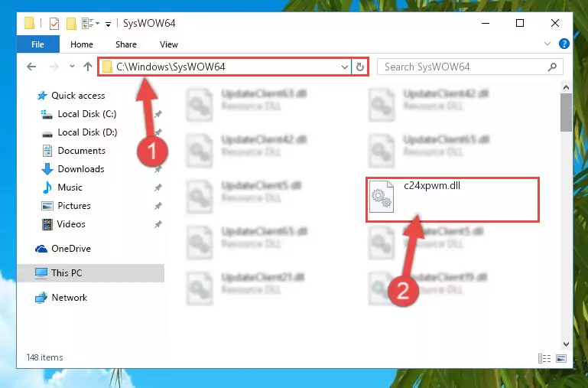Click the pin icon beside Videos
Screen dimensions: 588x388
pyautogui.click(x=158, y=224)
